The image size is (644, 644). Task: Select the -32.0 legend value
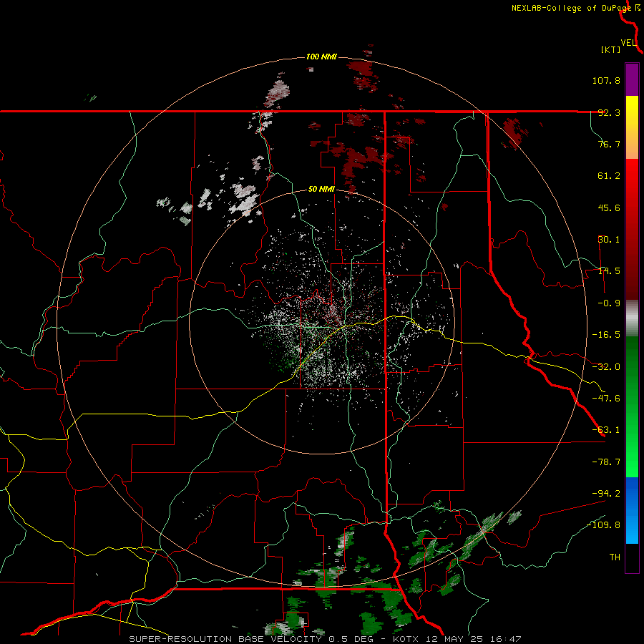click(606, 367)
